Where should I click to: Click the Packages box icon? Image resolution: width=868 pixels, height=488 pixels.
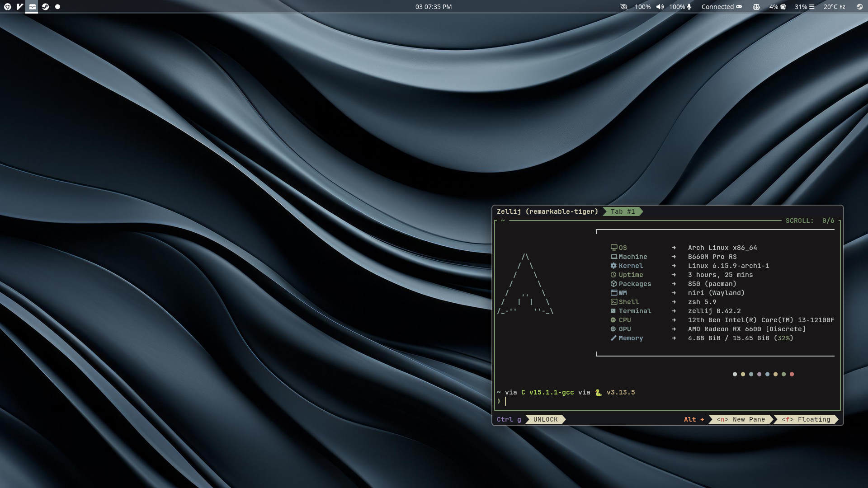click(613, 284)
